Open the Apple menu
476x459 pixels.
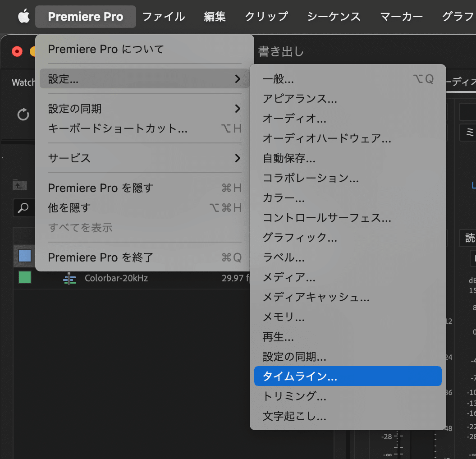(x=23, y=17)
